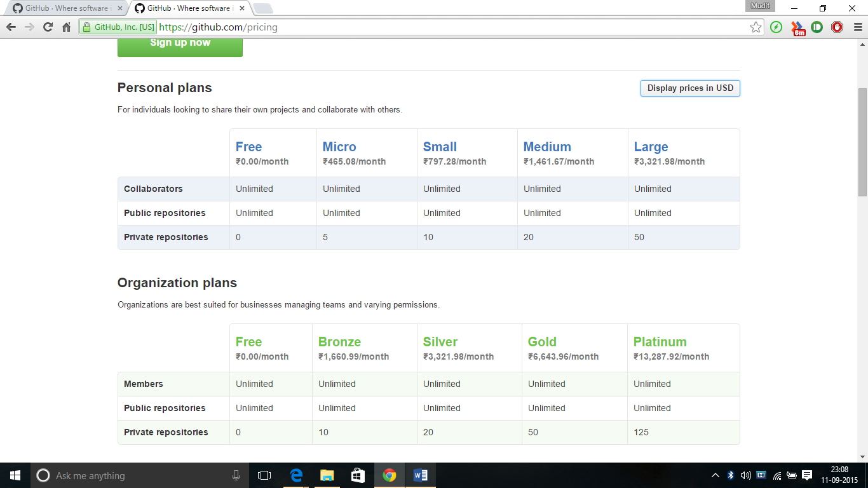Open Microsoft Word from the taskbar
This screenshot has height=488, width=868.
coord(421,475)
